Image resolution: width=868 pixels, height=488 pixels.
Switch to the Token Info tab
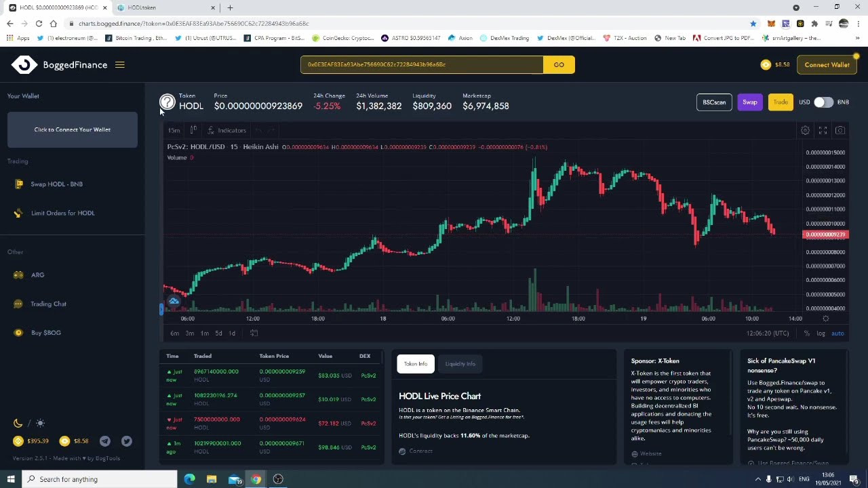(x=416, y=364)
